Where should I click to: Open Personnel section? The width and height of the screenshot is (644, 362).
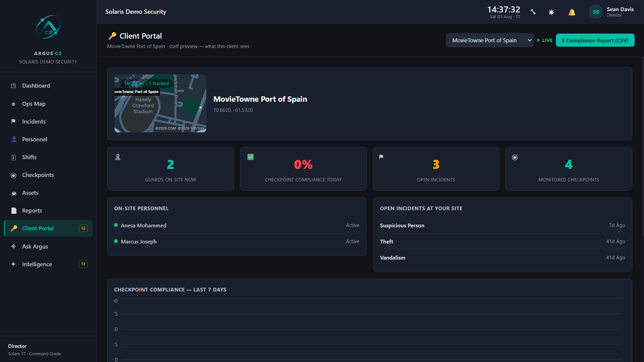[48, 139]
